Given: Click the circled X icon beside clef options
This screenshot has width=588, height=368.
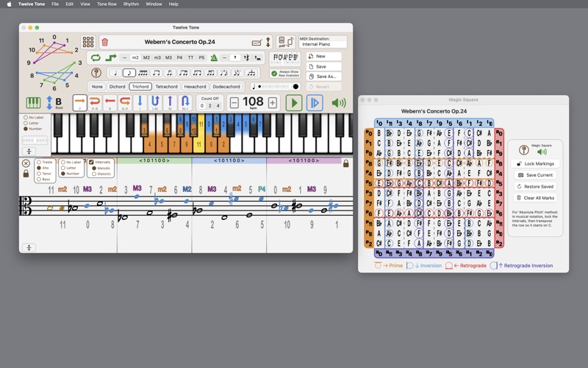Looking at the screenshot, I should [x=26, y=163].
